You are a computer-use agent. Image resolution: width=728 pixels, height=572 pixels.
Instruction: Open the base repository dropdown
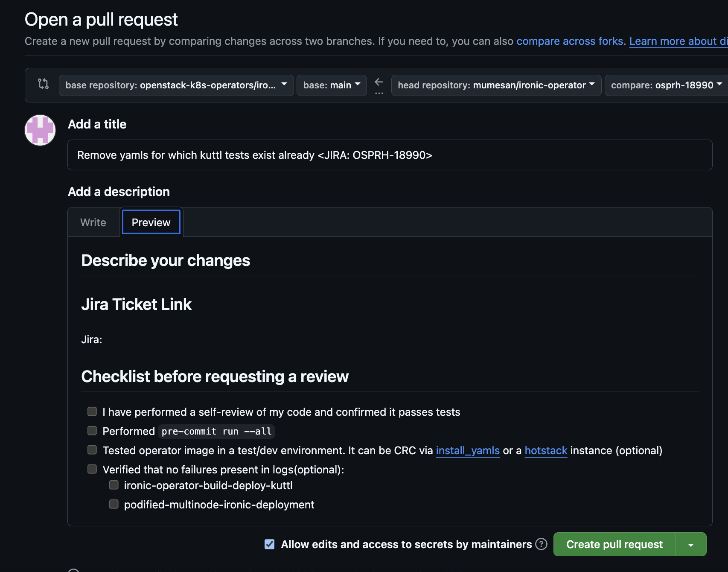pyautogui.click(x=176, y=85)
